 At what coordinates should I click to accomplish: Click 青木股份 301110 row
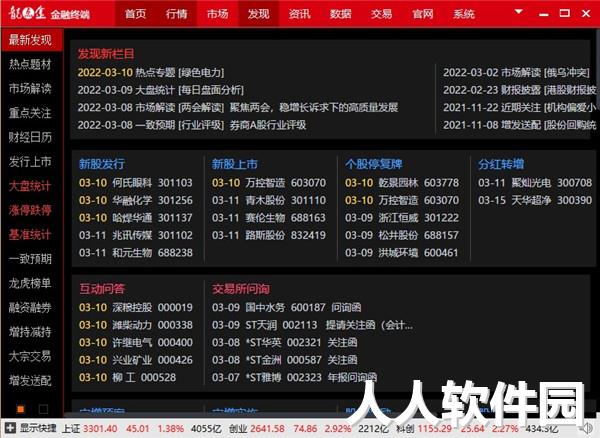(x=269, y=200)
